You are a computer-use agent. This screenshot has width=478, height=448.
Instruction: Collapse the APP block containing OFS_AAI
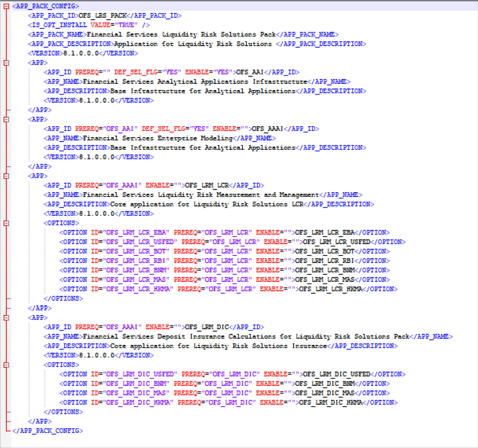pos(6,63)
